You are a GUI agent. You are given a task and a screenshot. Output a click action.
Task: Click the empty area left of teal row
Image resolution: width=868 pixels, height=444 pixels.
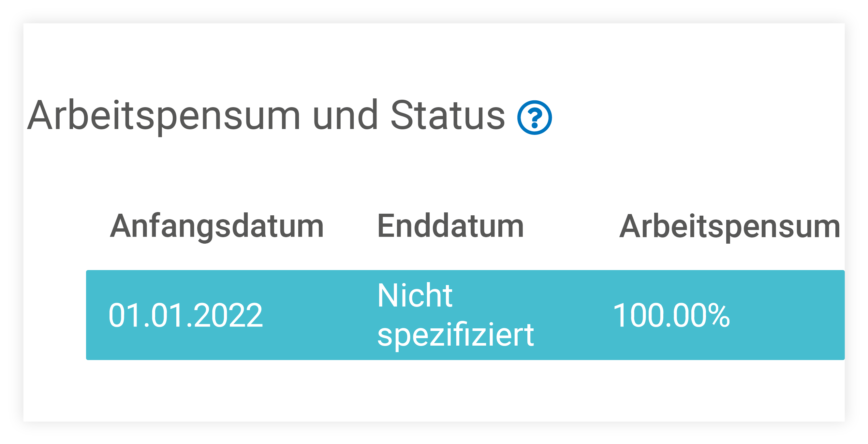tap(54, 315)
